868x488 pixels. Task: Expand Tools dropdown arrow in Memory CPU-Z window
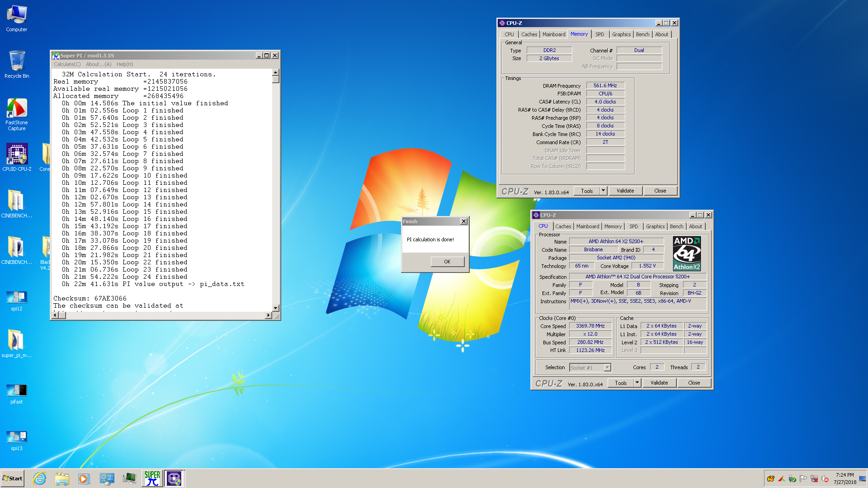tap(603, 191)
